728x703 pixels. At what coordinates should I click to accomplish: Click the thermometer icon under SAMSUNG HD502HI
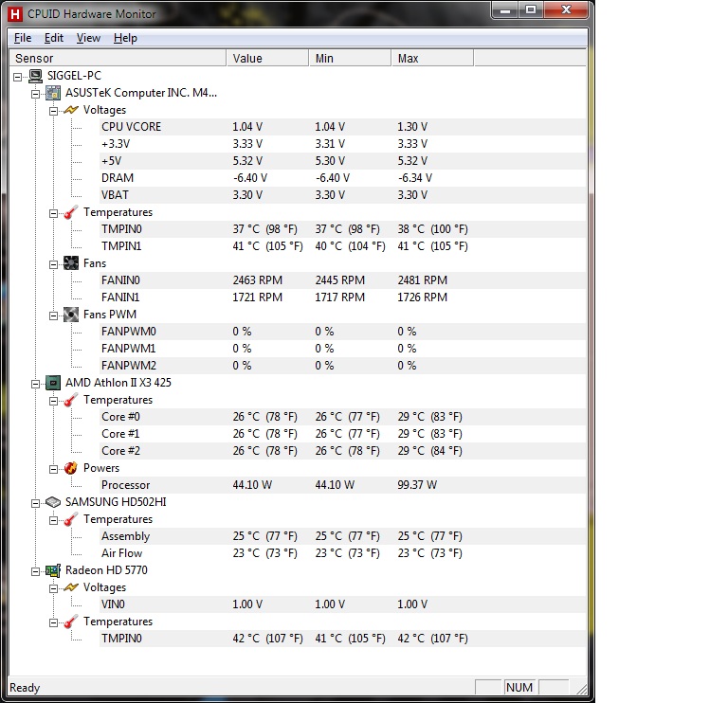pos(70,519)
